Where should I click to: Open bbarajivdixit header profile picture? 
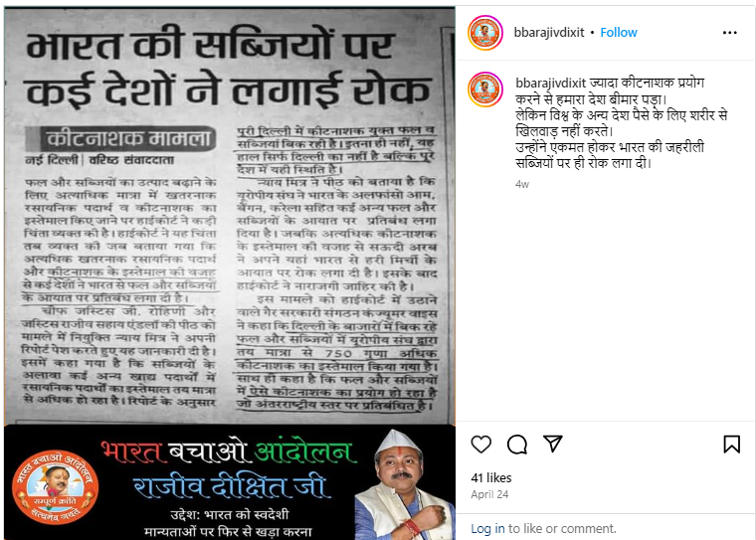point(485,32)
